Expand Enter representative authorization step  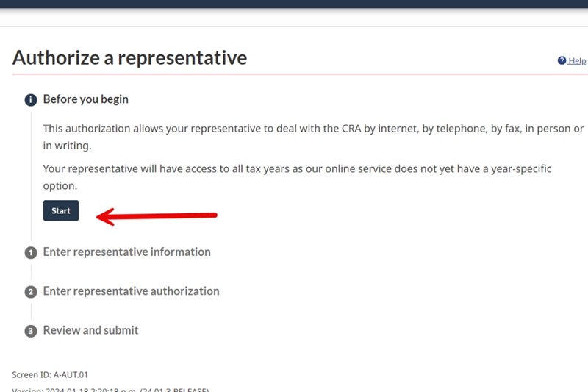point(131,291)
